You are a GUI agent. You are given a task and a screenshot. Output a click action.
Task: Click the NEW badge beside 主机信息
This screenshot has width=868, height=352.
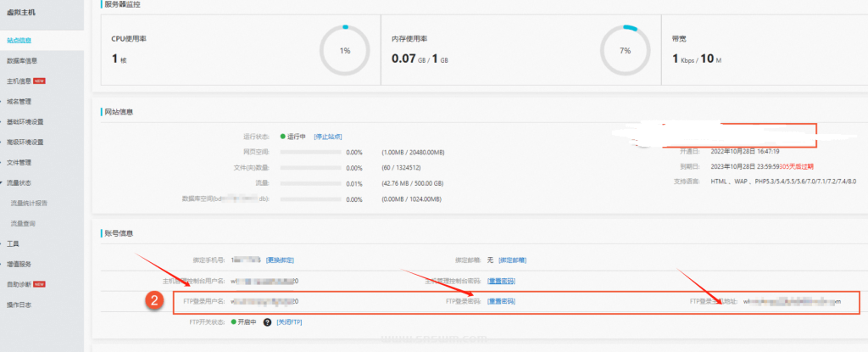[39, 81]
